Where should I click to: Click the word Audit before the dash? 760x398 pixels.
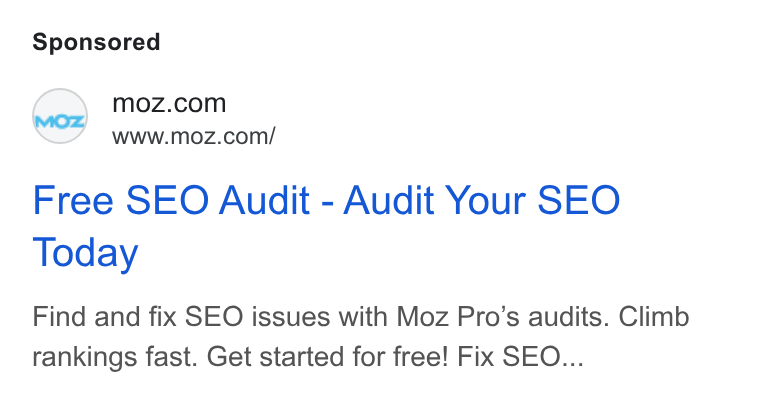click(264, 200)
